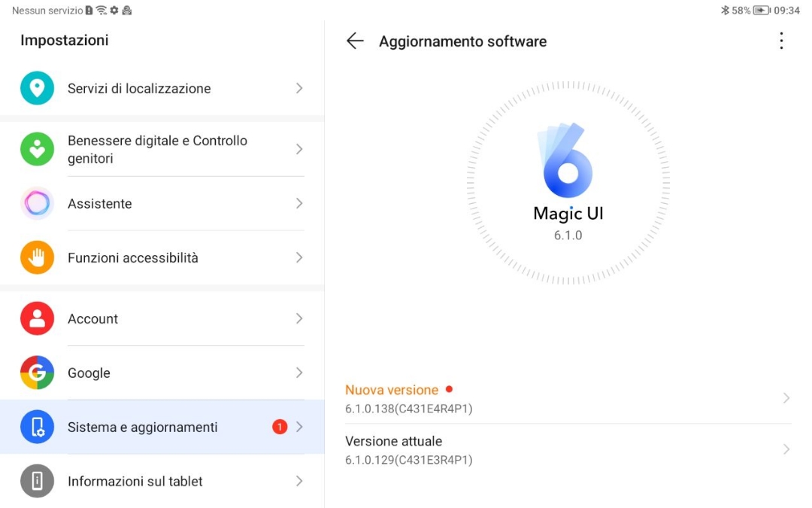
Task: Tap the Informazioni sul tablet icon
Action: click(37, 481)
